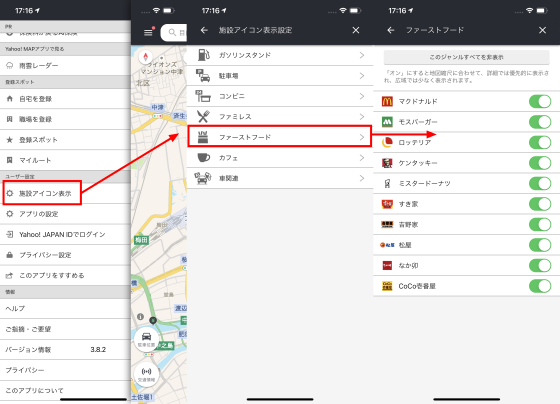560x404 pixels.
Task: Open 雨雲レーダー menu item
Action: point(65,65)
